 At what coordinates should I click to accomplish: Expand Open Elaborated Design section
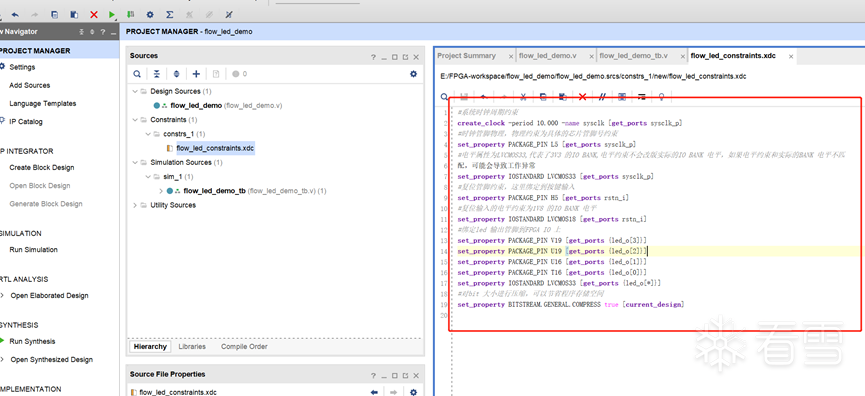[2, 296]
